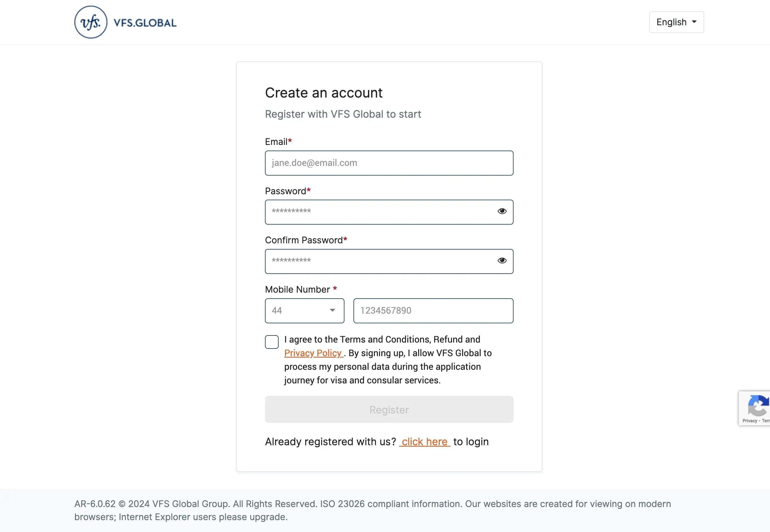Check the Terms and Conditions agreement box

(272, 342)
